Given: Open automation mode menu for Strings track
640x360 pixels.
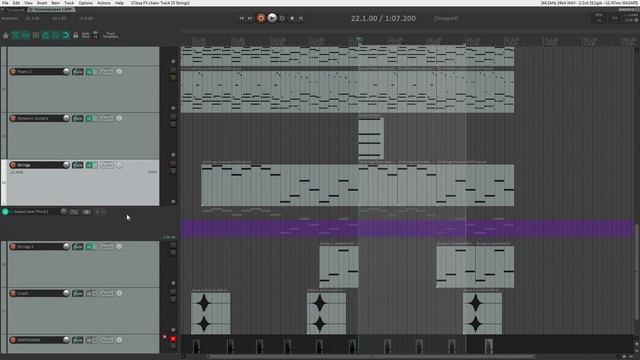Looking at the screenshot, I should (x=107, y=165).
